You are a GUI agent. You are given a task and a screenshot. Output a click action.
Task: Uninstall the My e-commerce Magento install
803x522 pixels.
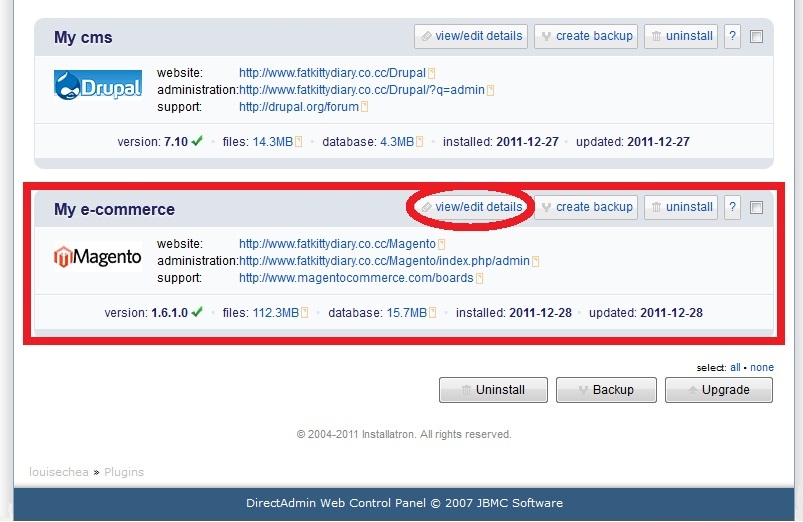point(681,207)
